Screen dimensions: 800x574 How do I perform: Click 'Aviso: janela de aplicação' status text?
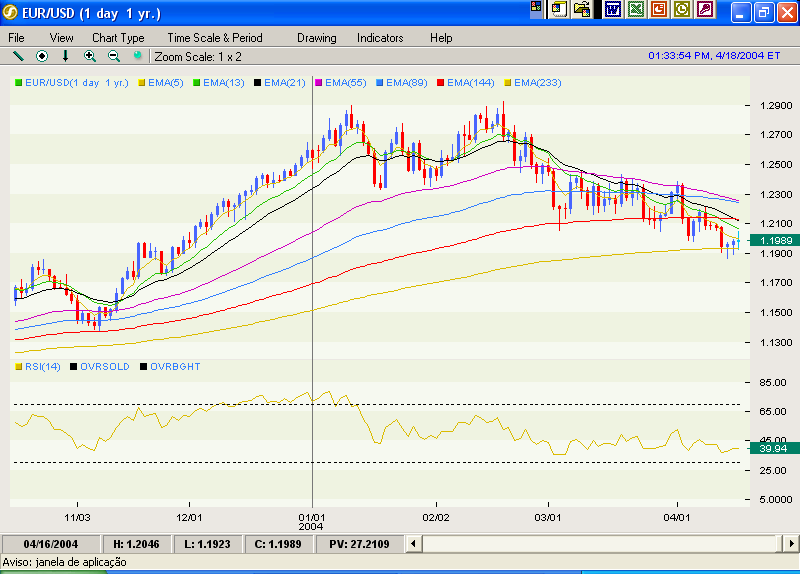(64, 562)
